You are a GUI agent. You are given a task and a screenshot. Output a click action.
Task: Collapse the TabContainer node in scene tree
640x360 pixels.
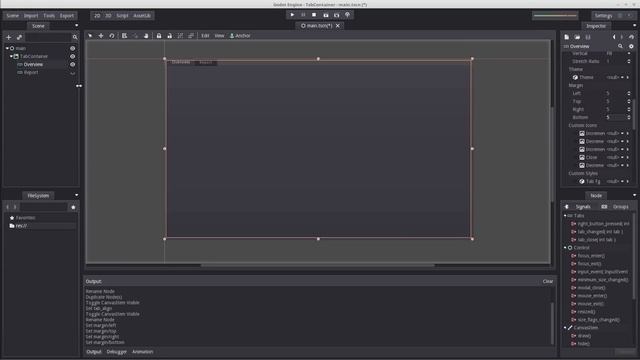[x=11, y=56]
